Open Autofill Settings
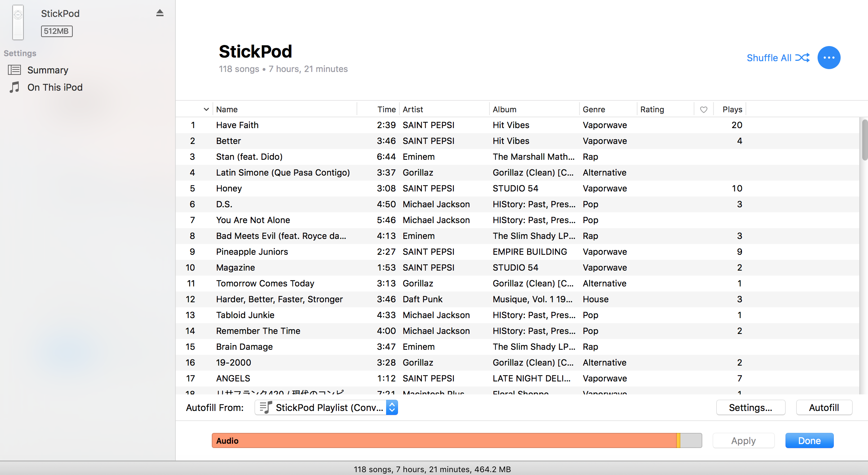The image size is (868, 475). coord(751,407)
